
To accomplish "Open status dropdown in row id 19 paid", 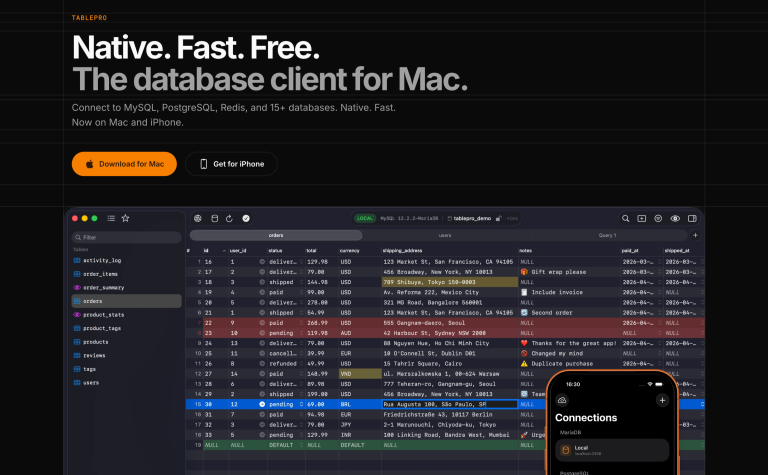I will click(301, 292).
